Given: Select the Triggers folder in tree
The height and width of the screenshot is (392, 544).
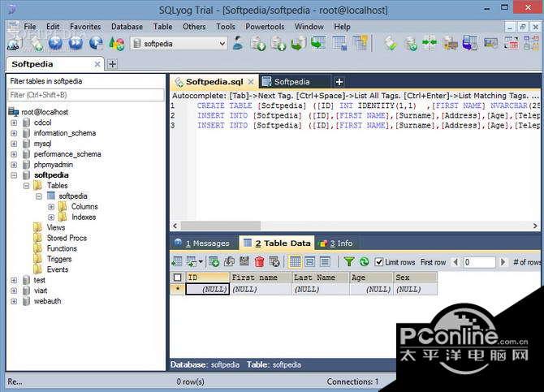Looking at the screenshot, I should [x=59, y=259].
